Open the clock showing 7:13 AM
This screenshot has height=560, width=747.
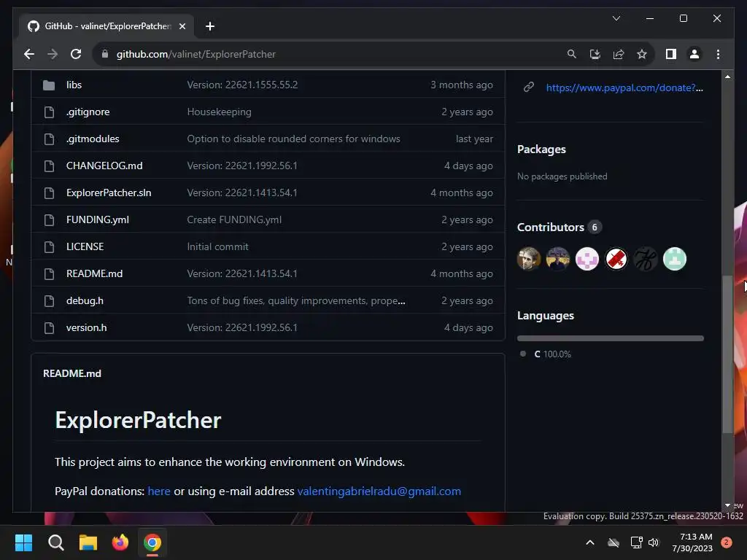click(x=692, y=542)
